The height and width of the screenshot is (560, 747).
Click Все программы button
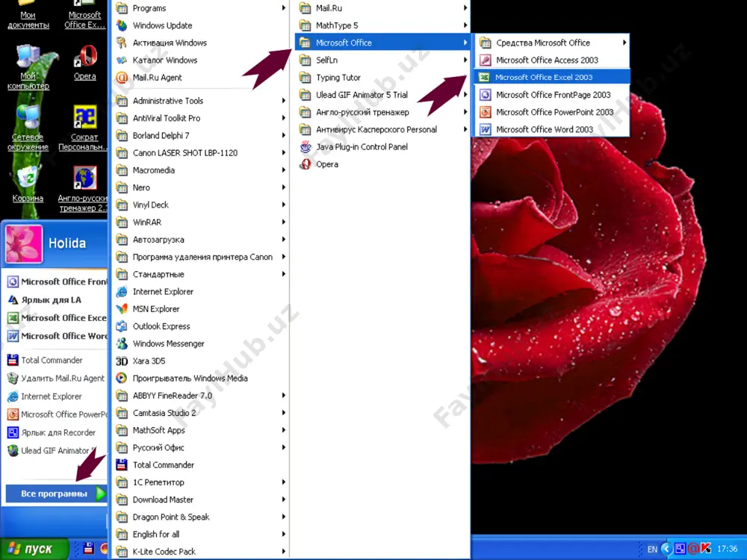[56, 494]
